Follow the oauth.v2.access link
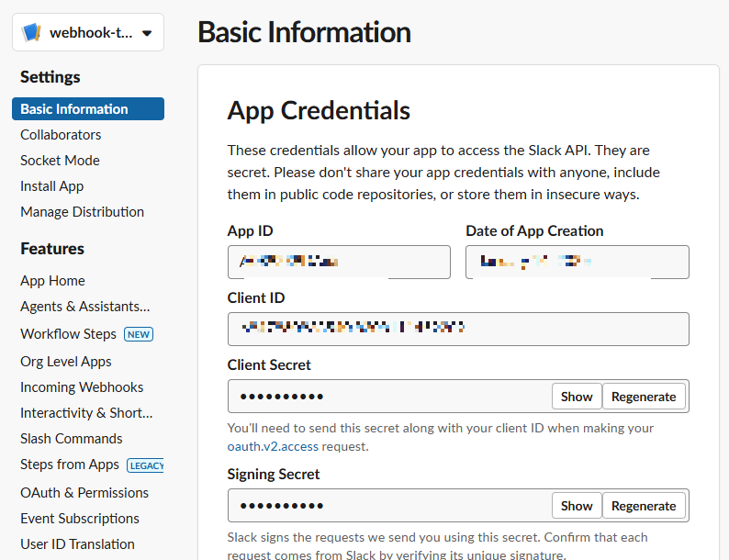 (x=273, y=446)
